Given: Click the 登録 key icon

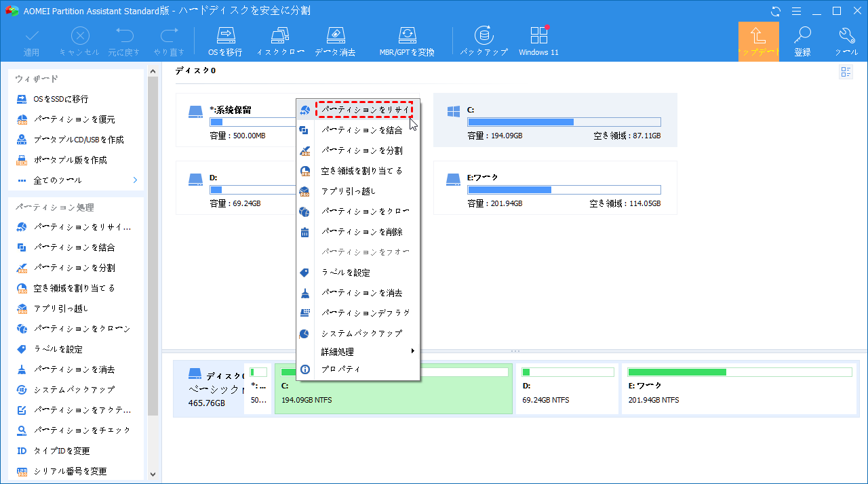Looking at the screenshot, I should click(x=802, y=41).
